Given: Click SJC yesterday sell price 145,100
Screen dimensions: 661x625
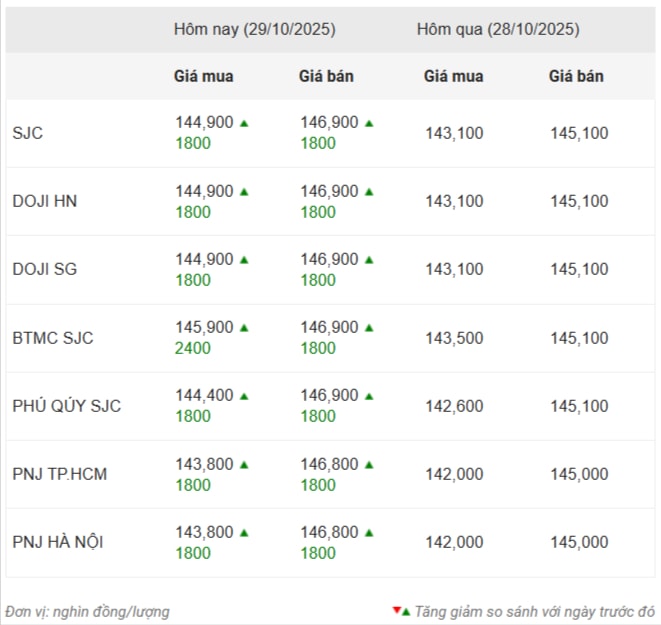Looking at the screenshot, I should (580, 134).
